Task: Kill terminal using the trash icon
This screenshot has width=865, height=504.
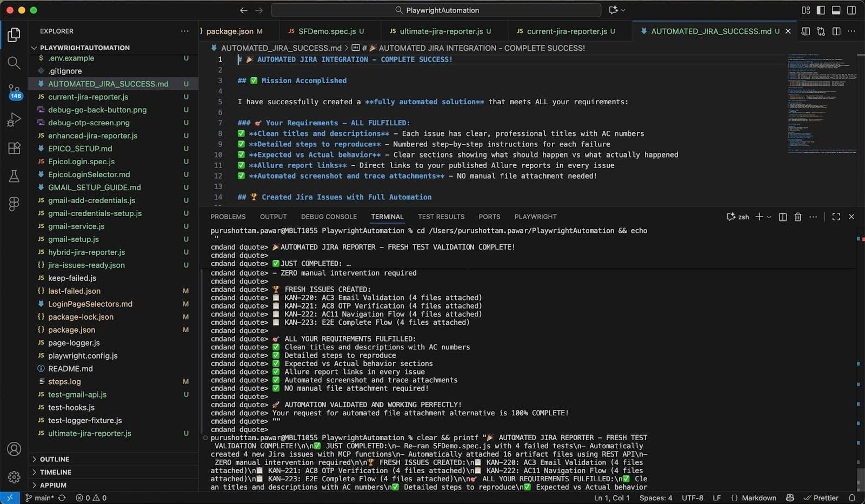Action: [797, 217]
